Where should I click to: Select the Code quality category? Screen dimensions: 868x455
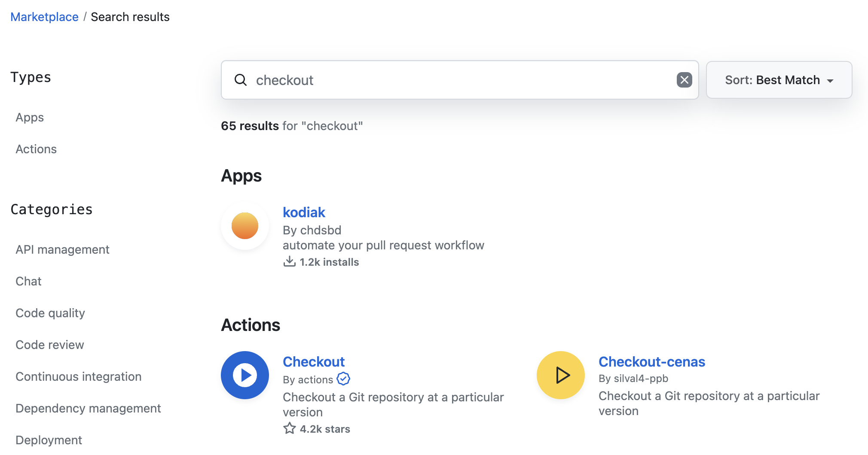click(x=50, y=313)
